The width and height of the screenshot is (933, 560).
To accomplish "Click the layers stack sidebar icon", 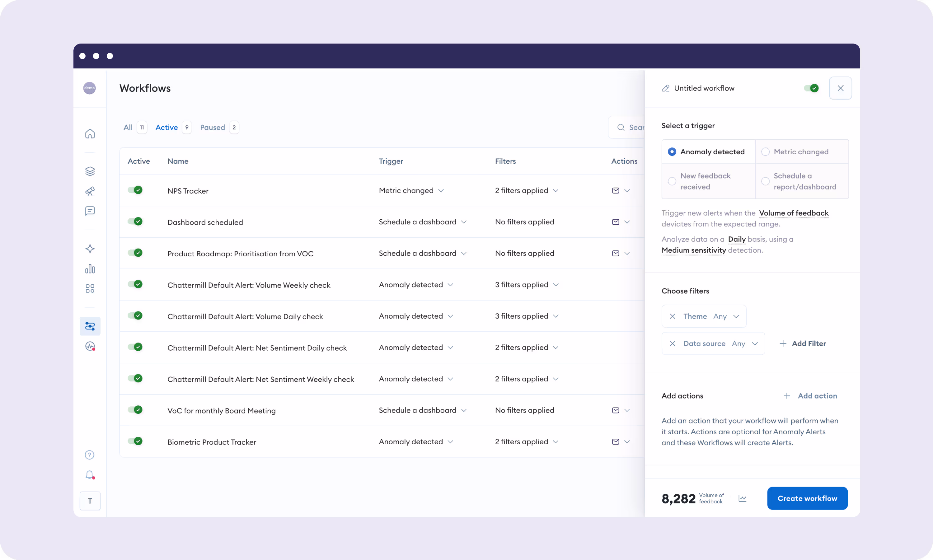I will [90, 171].
